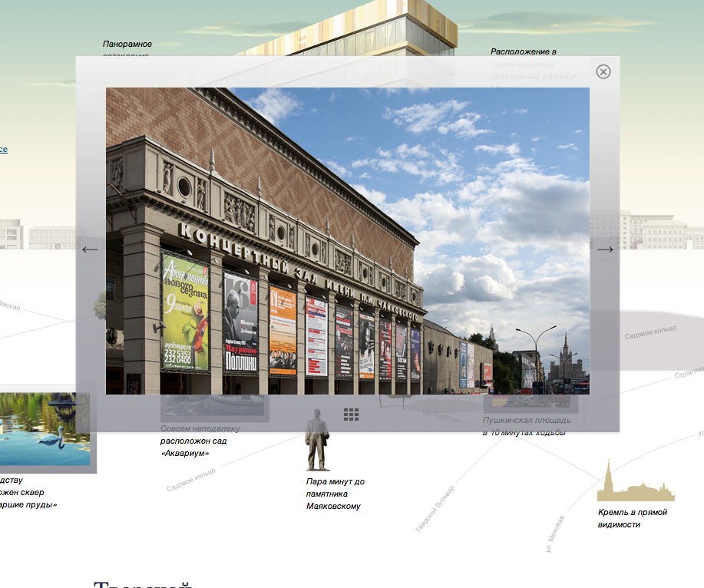Click the "Расположение в" district feature label

[523, 51]
